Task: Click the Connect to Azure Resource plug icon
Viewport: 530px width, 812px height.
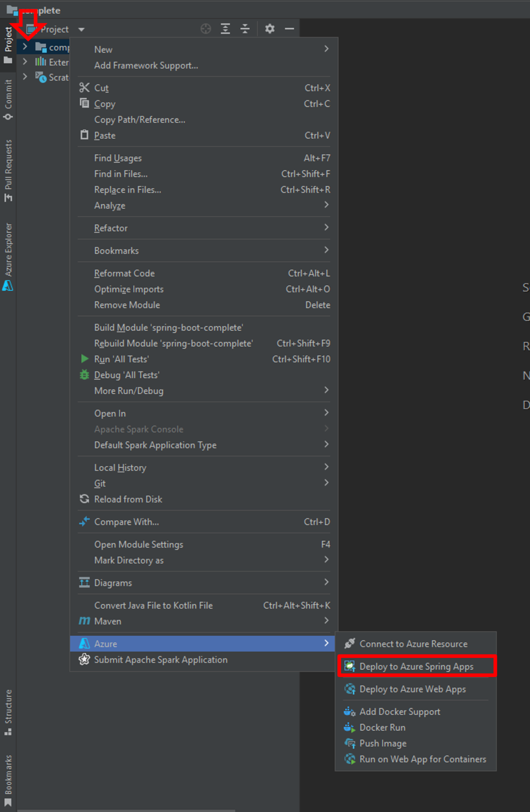Action: click(x=350, y=643)
